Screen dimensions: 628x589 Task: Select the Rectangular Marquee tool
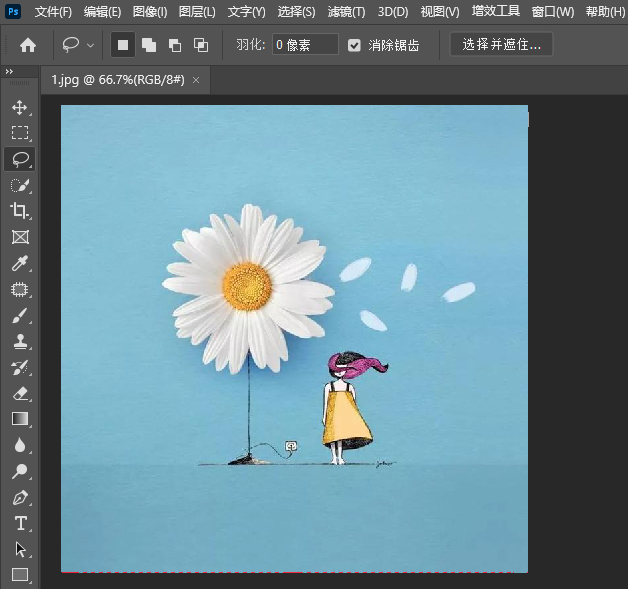pos(20,133)
